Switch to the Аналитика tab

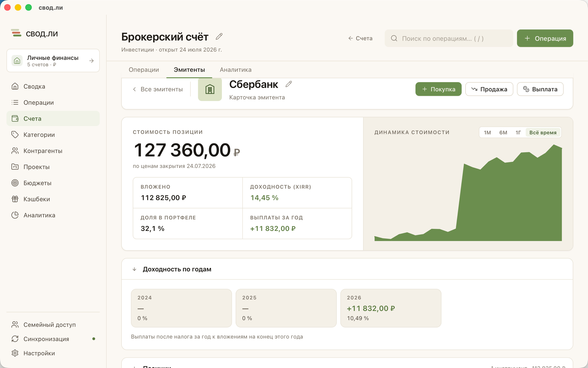[x=236, y=70]
